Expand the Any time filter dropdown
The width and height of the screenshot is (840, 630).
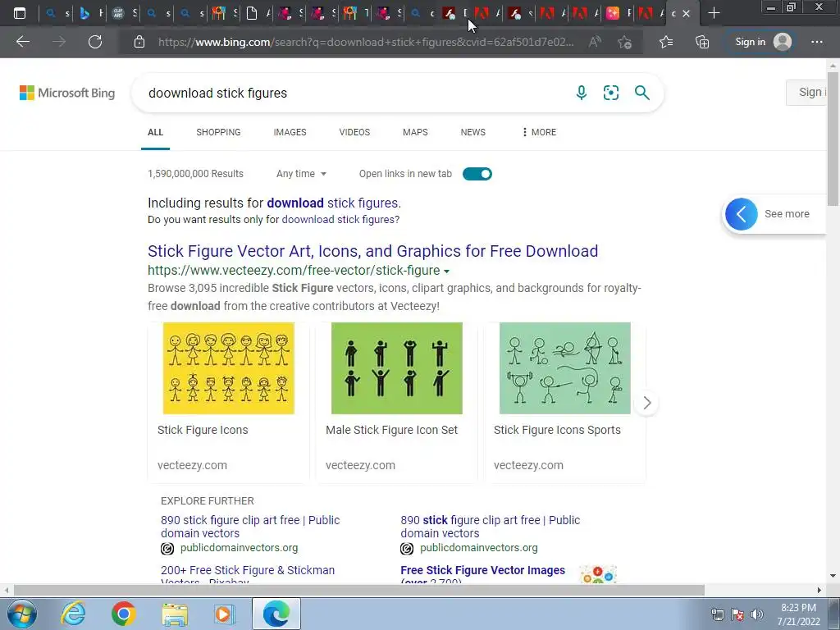pos(301,174)
